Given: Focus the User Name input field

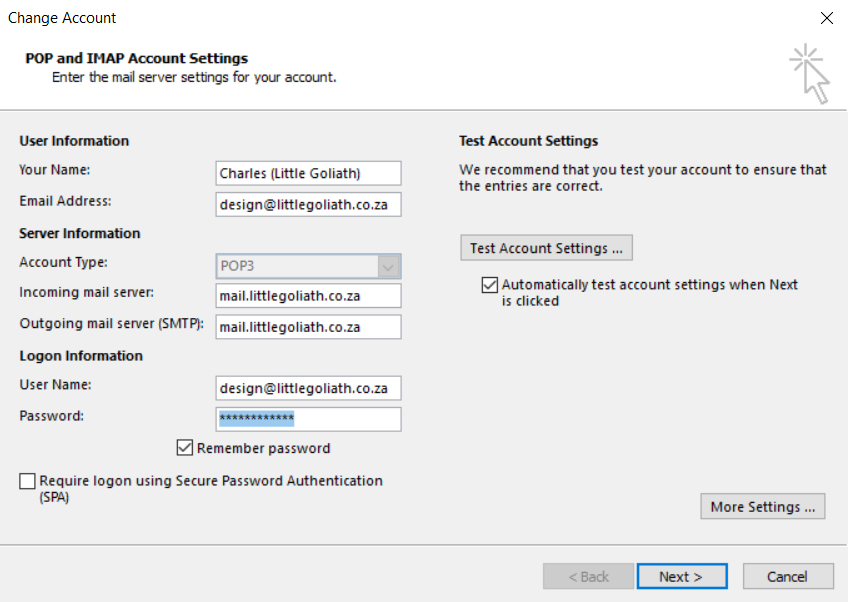Looking at the screenshot, I should pyautogui.click(x=308, y=387).
